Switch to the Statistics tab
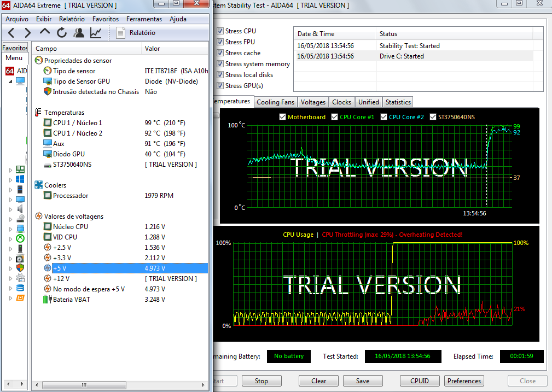Image resolution: width=552 pixels, height=392 pixels. coord(398,102)
